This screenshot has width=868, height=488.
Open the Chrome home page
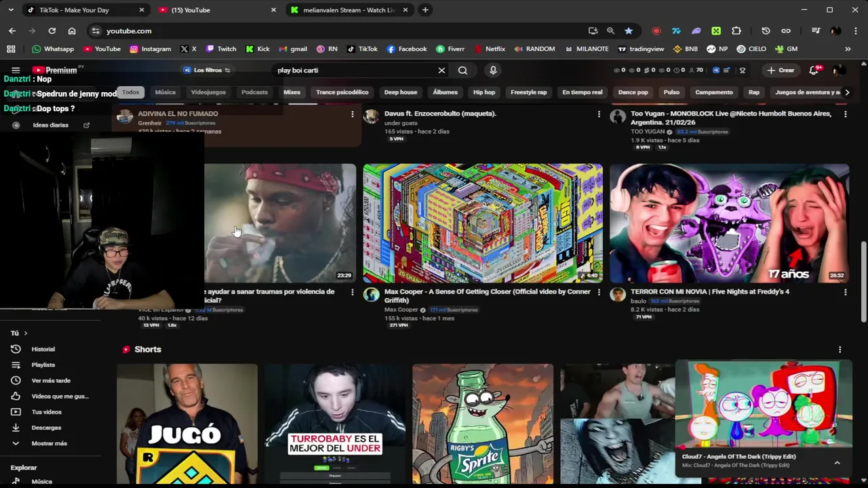click(72, 30)
